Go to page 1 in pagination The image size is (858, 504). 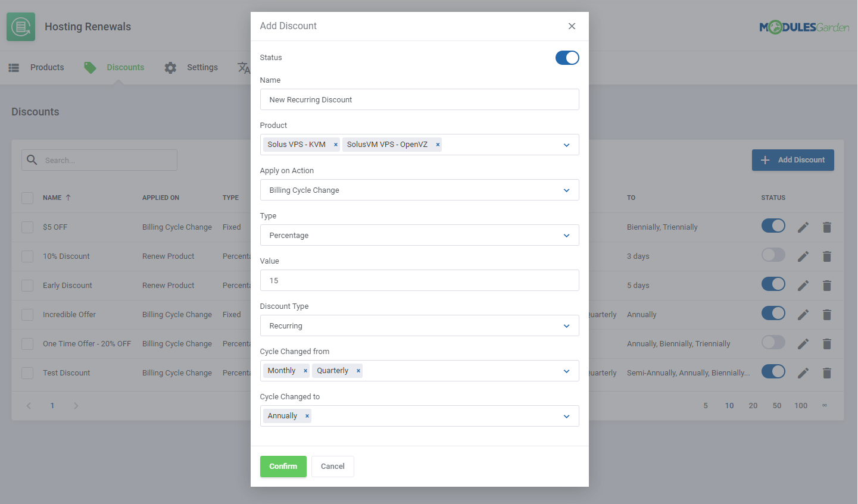click(x=52, y=406)
